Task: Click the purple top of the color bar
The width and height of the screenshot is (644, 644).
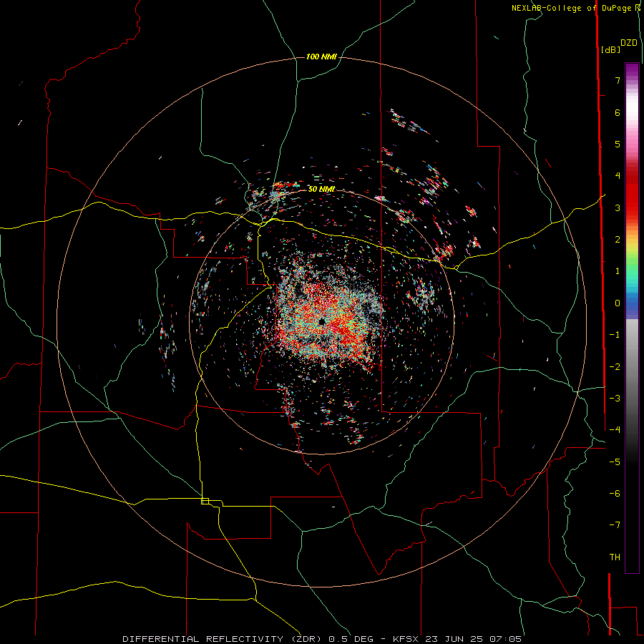Action: click(632, 71)
